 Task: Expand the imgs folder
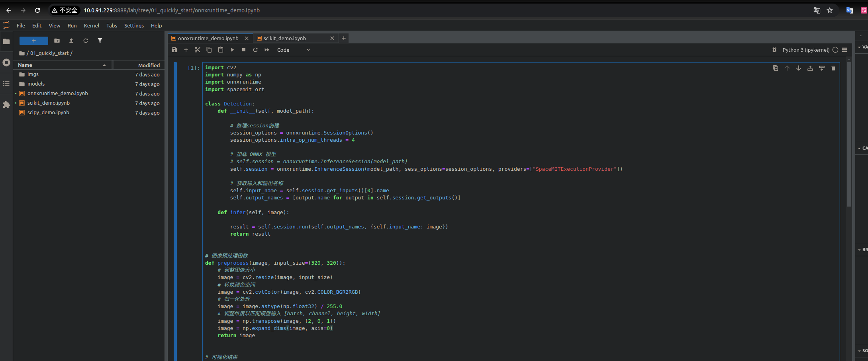click(x=33, y=74)
